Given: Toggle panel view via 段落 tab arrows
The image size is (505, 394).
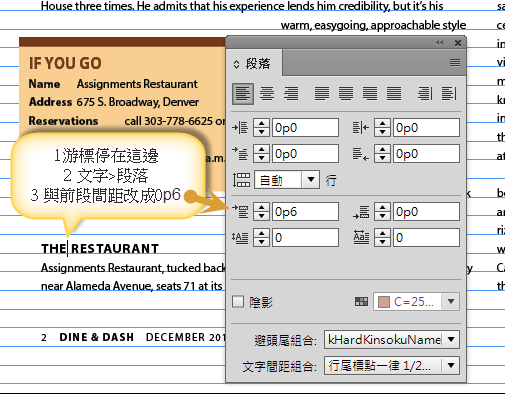Looking at the screenshot, I should 236,64.
